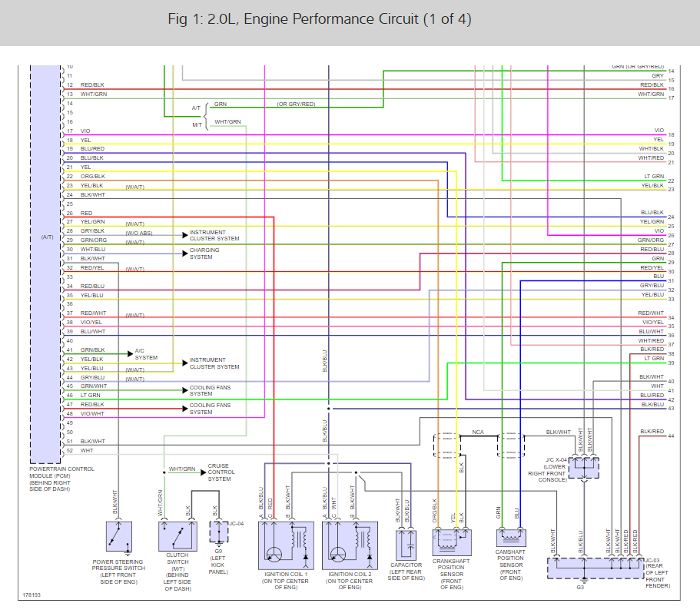This screenshot has width=700, height=613.
Task: Click PCM pin 26 RED wire label
Action: pyautogui.click(x=86, y=213)
